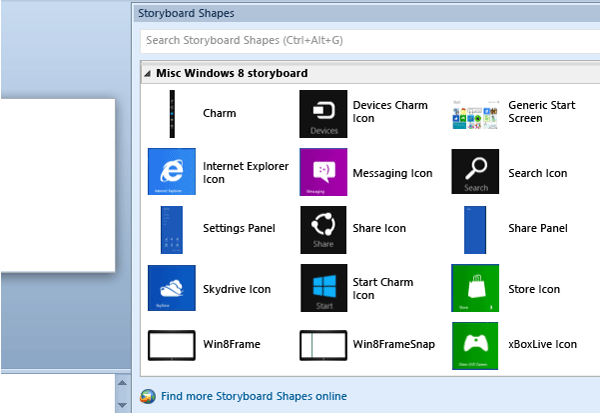Click the purple Messaging icon shape
This screenshot has height=413, width=600.
(x=323, y=172)
